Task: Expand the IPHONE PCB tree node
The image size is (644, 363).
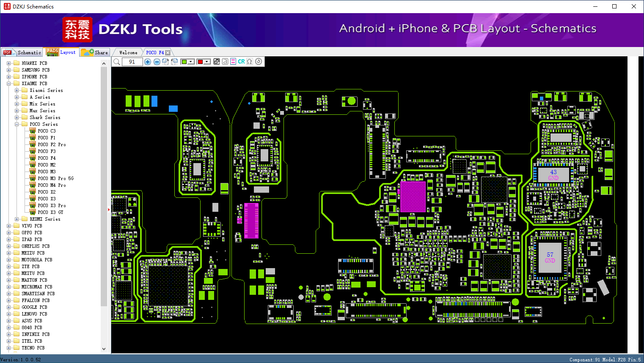Action: pos(9,77)
